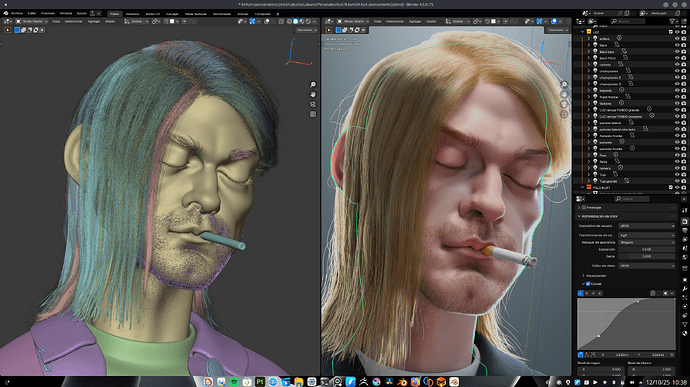
Task: Click the camera view gizmo in left viewport
Action: pos(313,104)
